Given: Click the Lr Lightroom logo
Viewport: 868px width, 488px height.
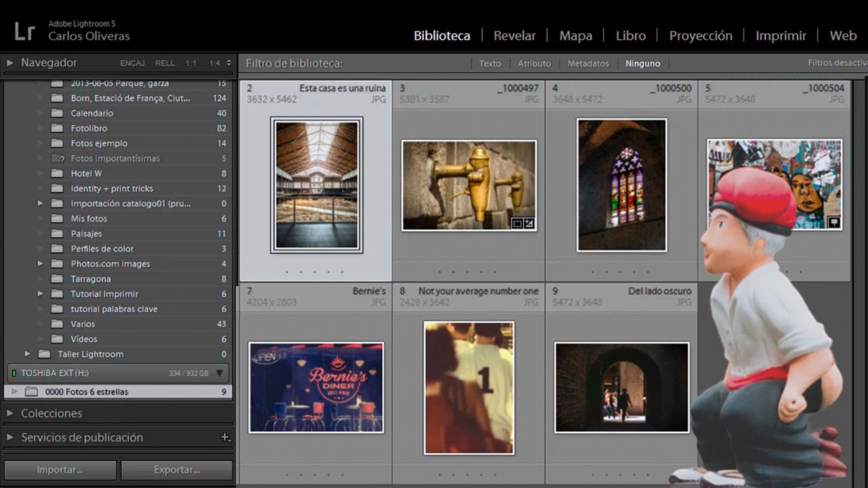Looking at the screenshot, I should click(x=24, y=30).
